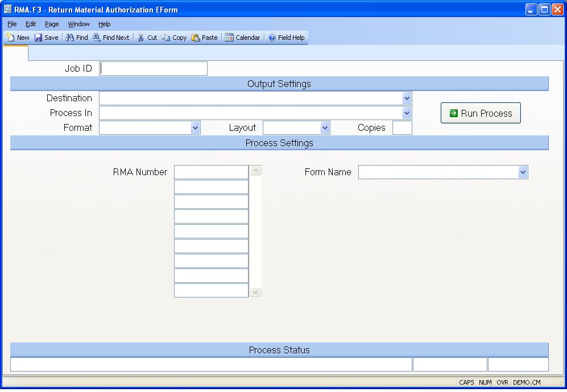The image size is (567, 392).
Task: Click the Paste clipboard icon
Action: tap(196, 38)
